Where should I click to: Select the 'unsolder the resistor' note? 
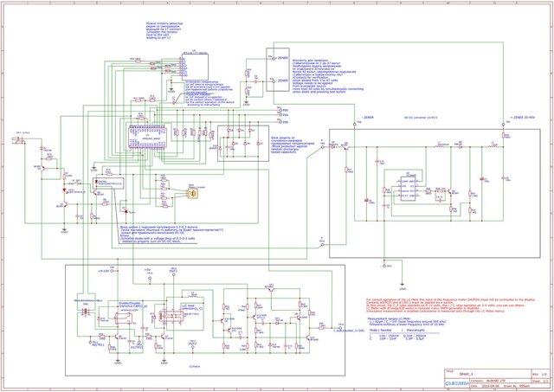[164, 30]
